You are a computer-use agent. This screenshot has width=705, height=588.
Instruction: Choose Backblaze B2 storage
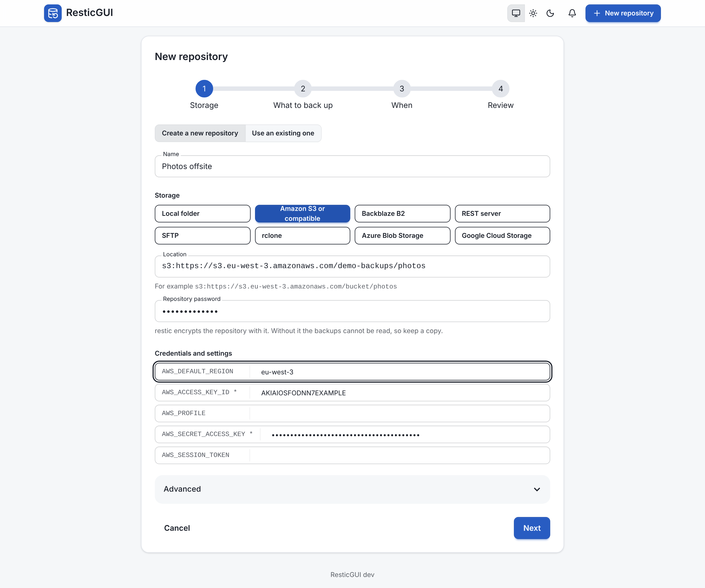(x=402, y=213)
